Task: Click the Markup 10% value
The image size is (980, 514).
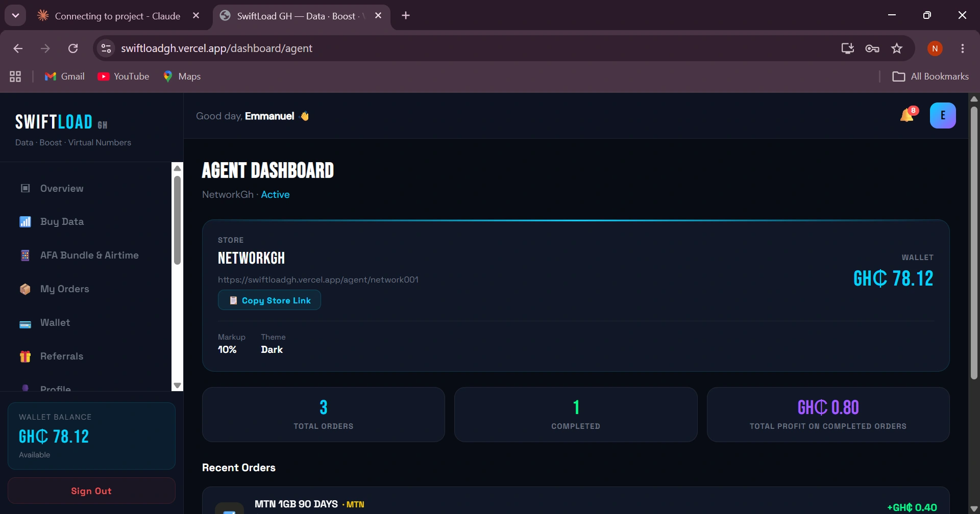Action: tap(227, 350)
